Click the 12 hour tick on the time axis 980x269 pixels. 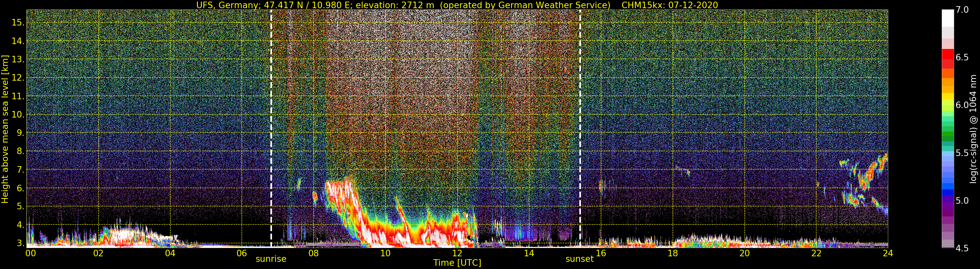457,253
